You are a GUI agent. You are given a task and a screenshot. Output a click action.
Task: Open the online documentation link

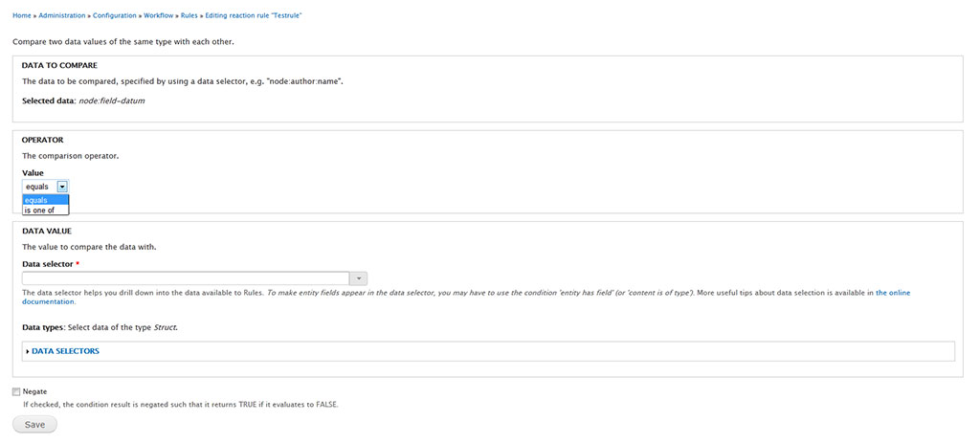[892, 293]
